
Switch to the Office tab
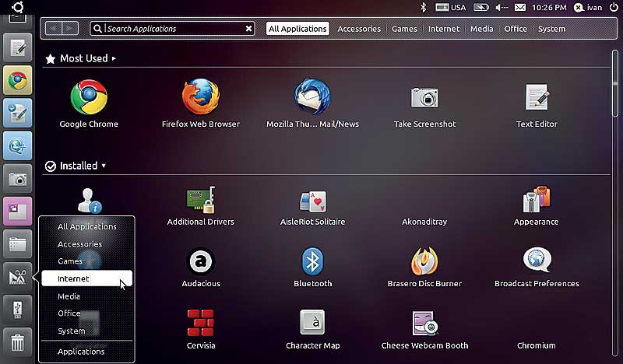(x=516, y=29)
